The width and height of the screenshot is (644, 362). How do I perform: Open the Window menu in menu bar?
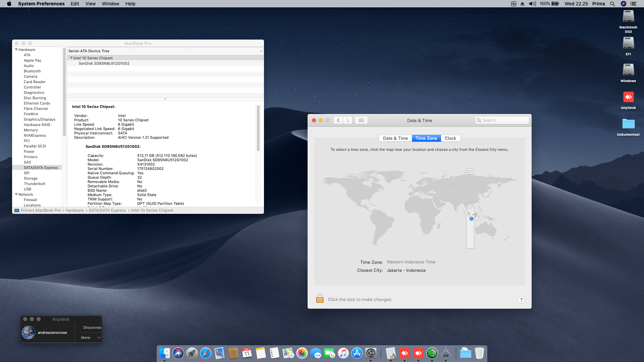click(x=110, y=4)
